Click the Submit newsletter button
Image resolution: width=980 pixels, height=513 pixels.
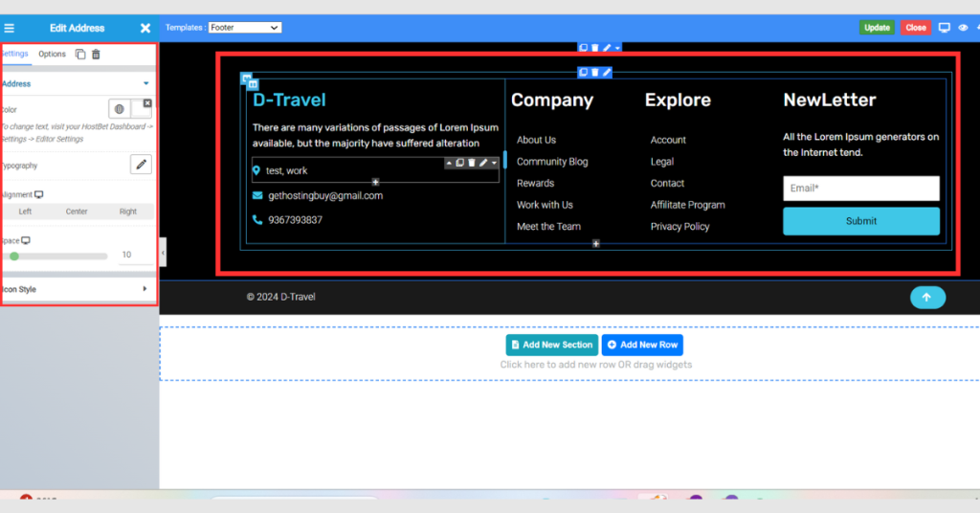pyautogui.click(x=861, y=221)
